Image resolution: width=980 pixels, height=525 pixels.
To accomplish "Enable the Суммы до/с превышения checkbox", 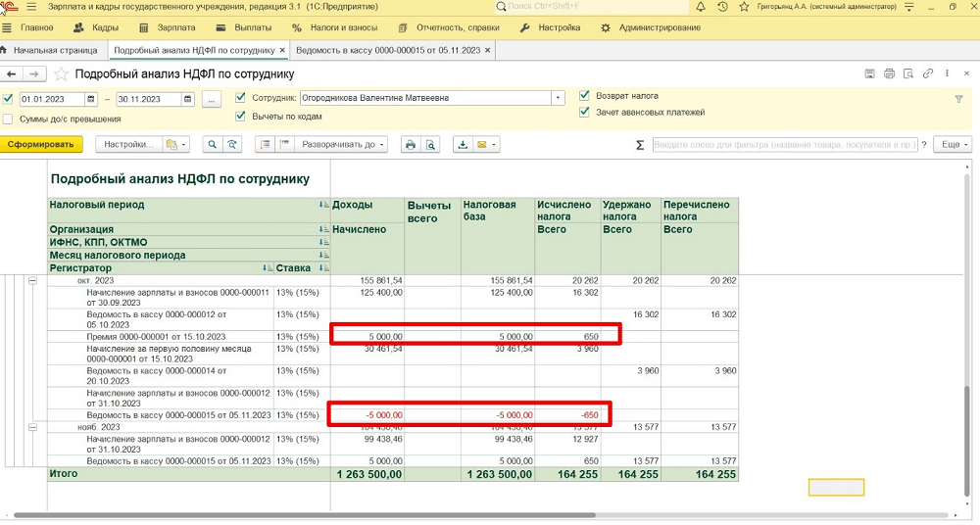I will point(9,119).
